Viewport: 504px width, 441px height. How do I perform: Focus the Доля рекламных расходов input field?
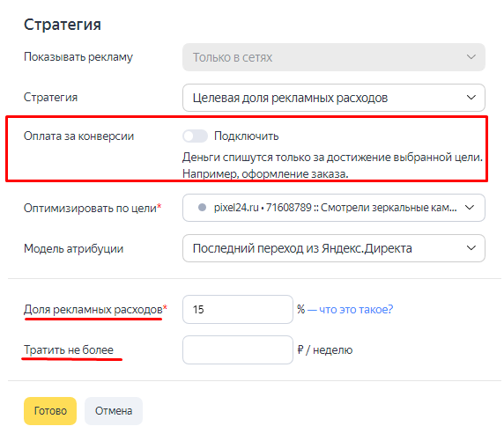tap(238, 309)
